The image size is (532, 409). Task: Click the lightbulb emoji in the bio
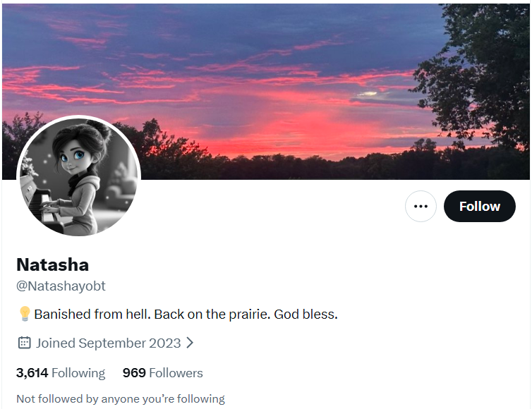[25, 314]
